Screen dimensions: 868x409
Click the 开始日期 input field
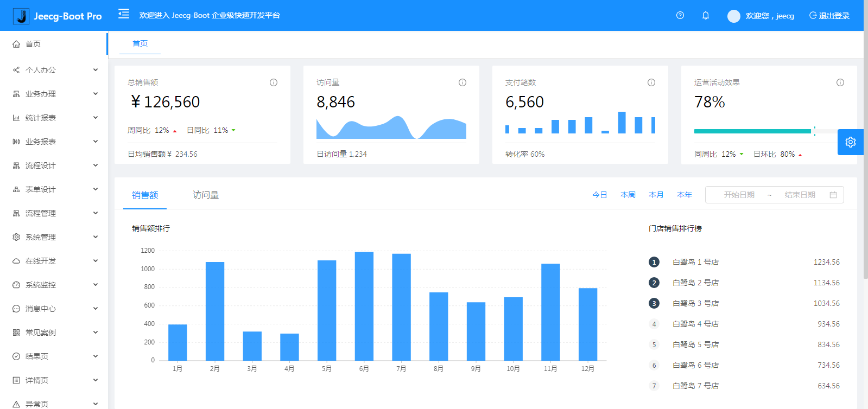(739, 195)
